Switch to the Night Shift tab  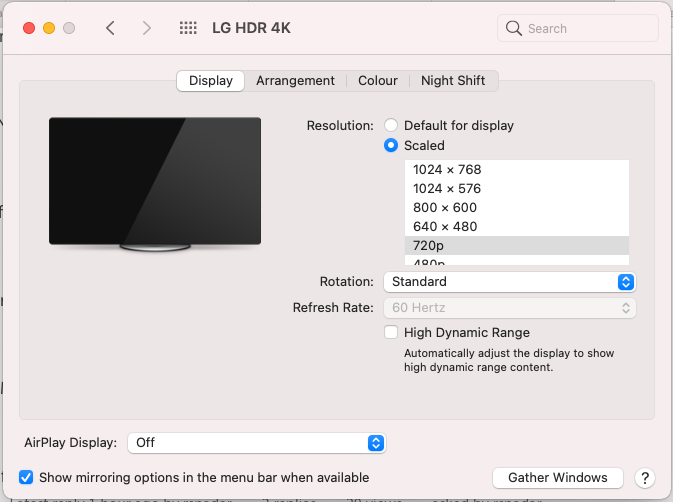453,81
